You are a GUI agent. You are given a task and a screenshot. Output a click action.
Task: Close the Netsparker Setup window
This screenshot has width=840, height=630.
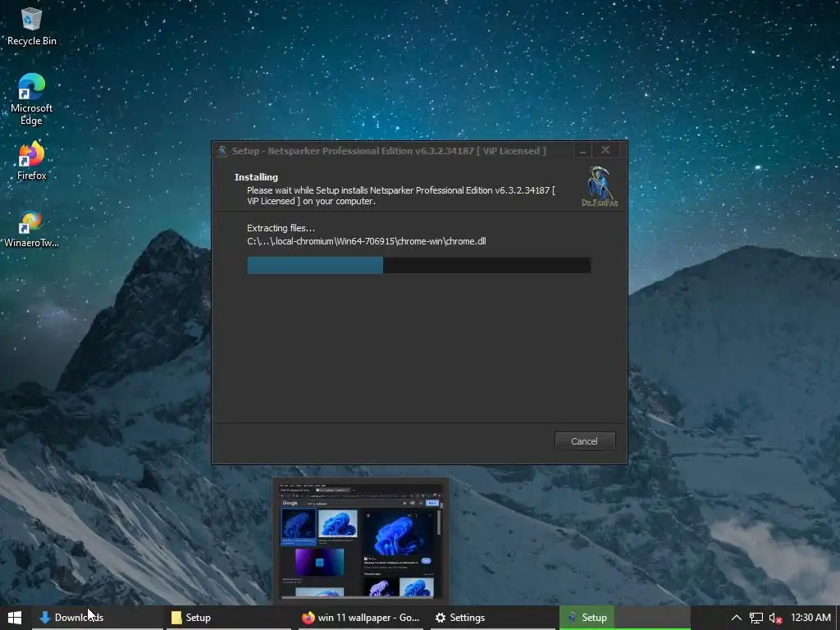[x=605, y=151]
